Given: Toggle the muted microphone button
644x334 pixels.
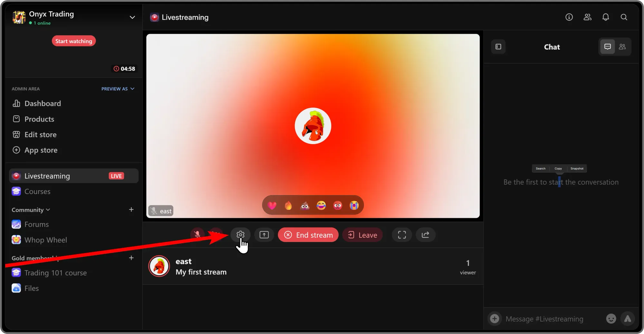Looking at the screenshot, I should point(197,235).
